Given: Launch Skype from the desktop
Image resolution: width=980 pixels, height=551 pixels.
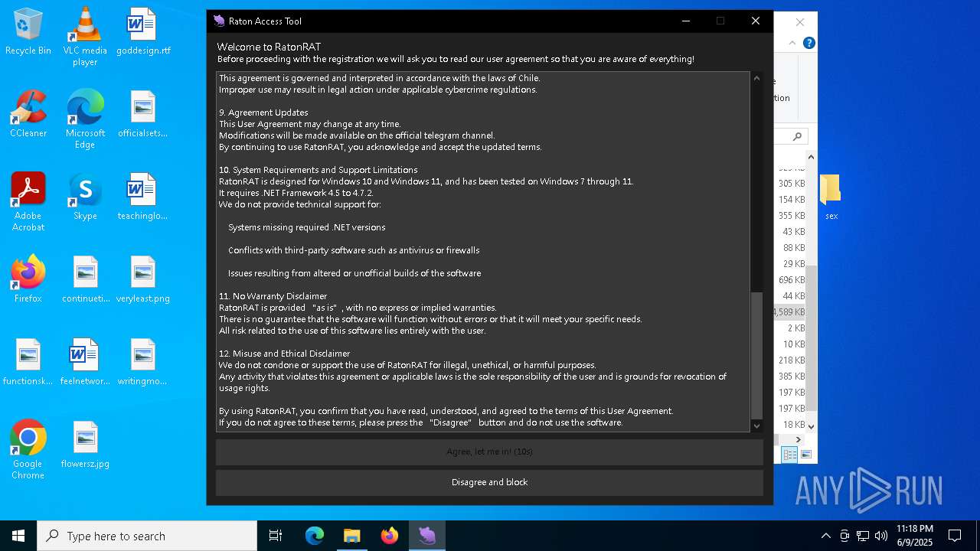Looking at the screenshot, I should 85,197.
